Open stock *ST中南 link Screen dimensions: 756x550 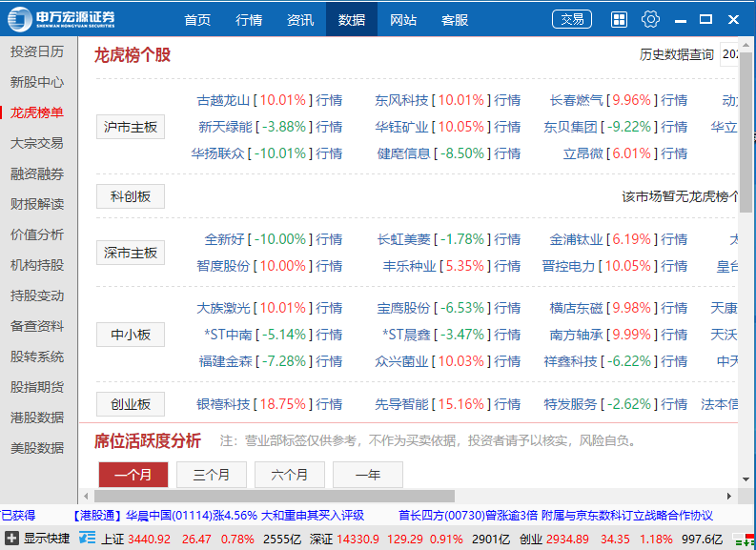(x=228, y=335)
